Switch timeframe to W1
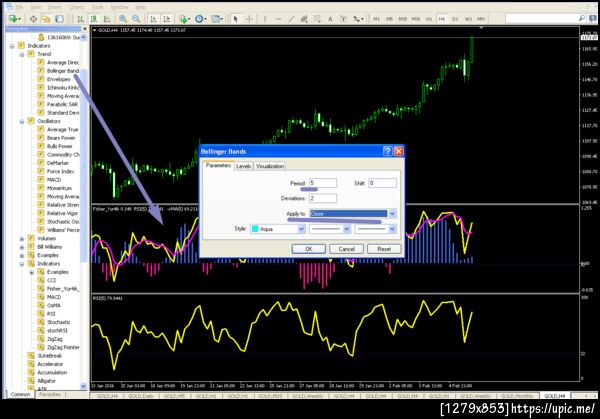This screenshot has height=419, width=600. 468,19
